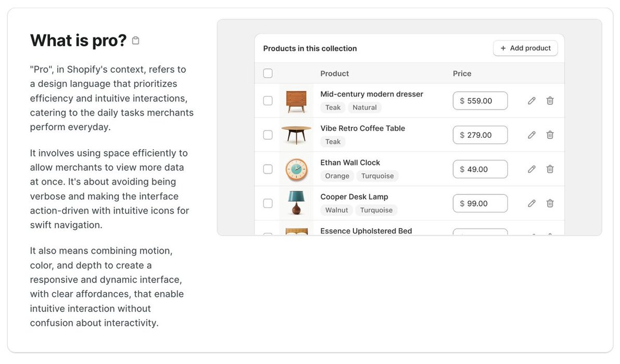Click pencil icon for Vibe Retro Coffee Table
This screenshot has width=620, height=364.
pyautogui.click(x=532, y=135)
